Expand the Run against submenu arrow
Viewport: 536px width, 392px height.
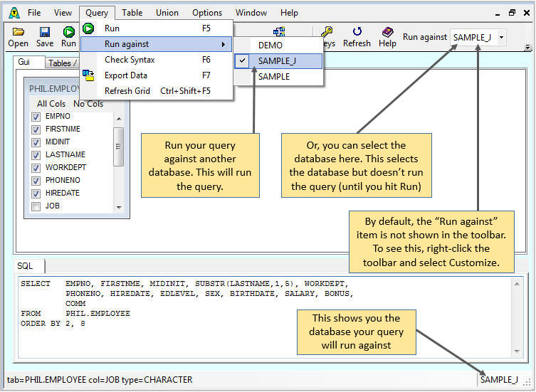[224, 44]
